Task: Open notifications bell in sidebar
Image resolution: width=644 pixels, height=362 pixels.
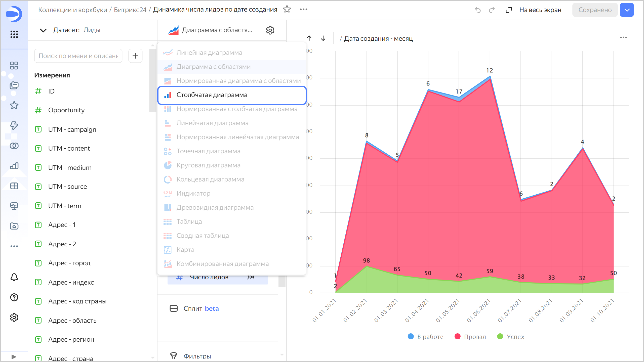Action: [x=14, y=277]
